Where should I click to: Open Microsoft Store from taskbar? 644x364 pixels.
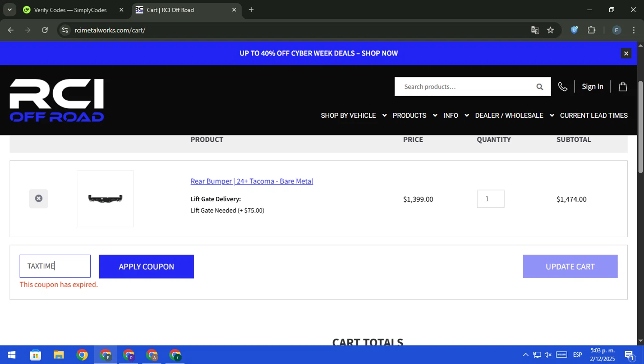click(x=36, y=355)
